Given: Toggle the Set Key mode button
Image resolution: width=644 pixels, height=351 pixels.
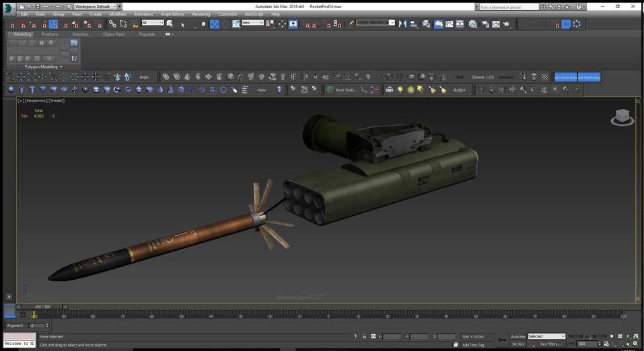Looking at the screenshot, I should 517,344.
